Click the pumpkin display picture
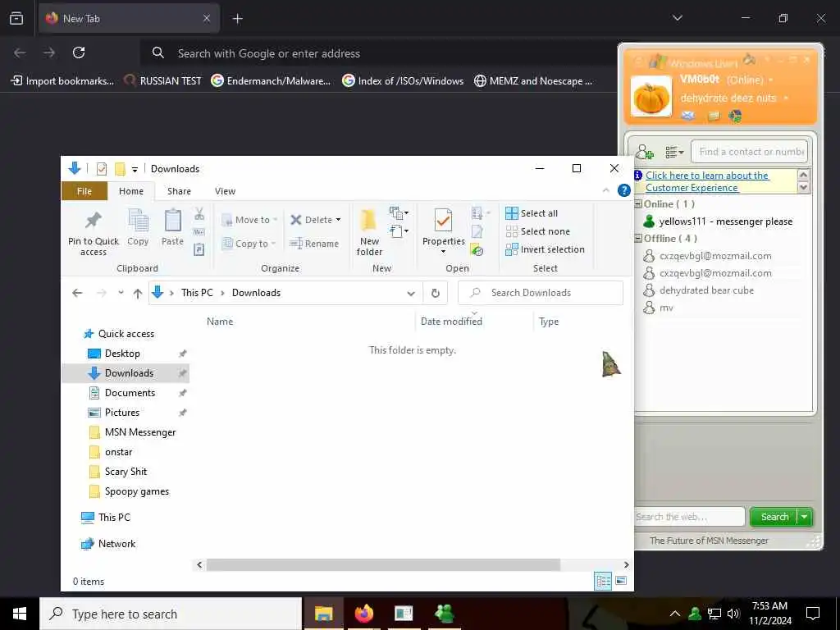 pos(651,97)
